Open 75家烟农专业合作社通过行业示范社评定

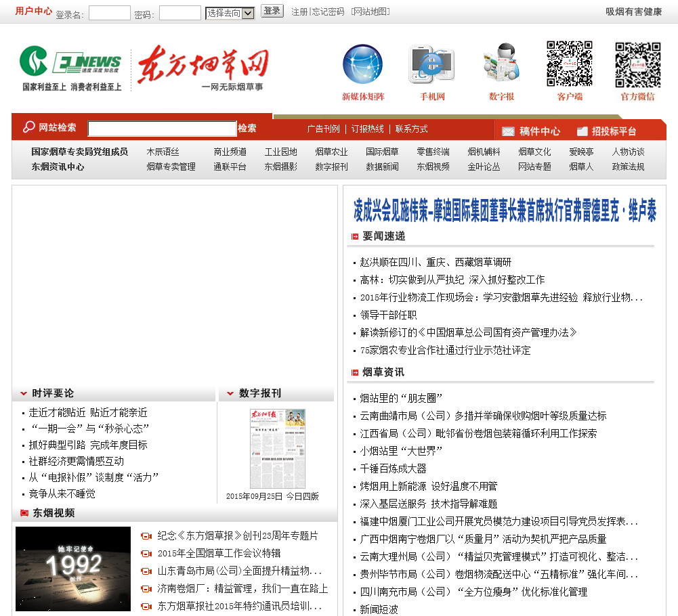click(x=445, y=351)
